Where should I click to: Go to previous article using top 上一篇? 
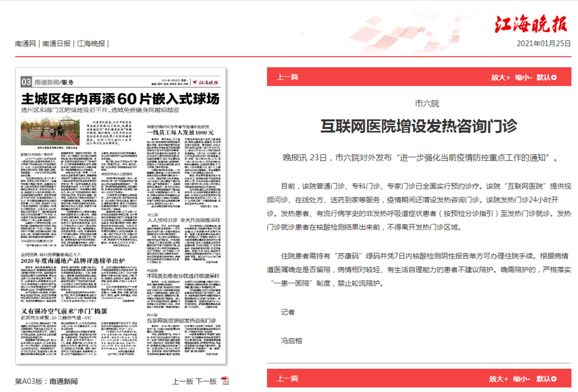[287, 77]
